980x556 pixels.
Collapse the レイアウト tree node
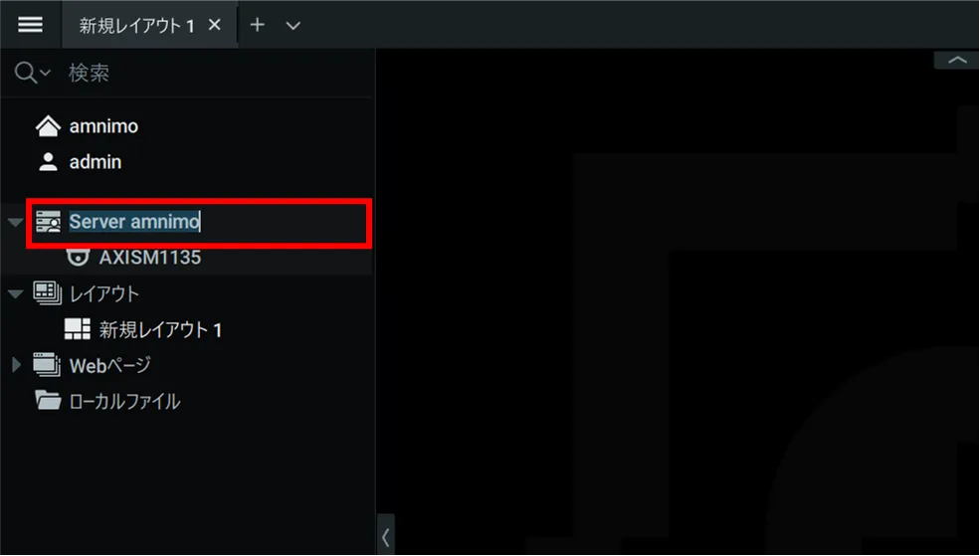click(15, 293)
